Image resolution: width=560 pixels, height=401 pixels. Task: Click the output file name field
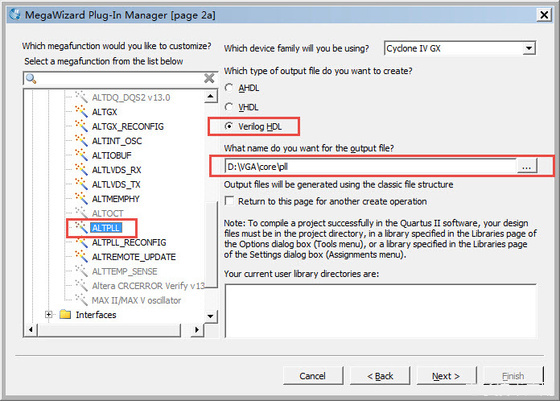[370, 166]
